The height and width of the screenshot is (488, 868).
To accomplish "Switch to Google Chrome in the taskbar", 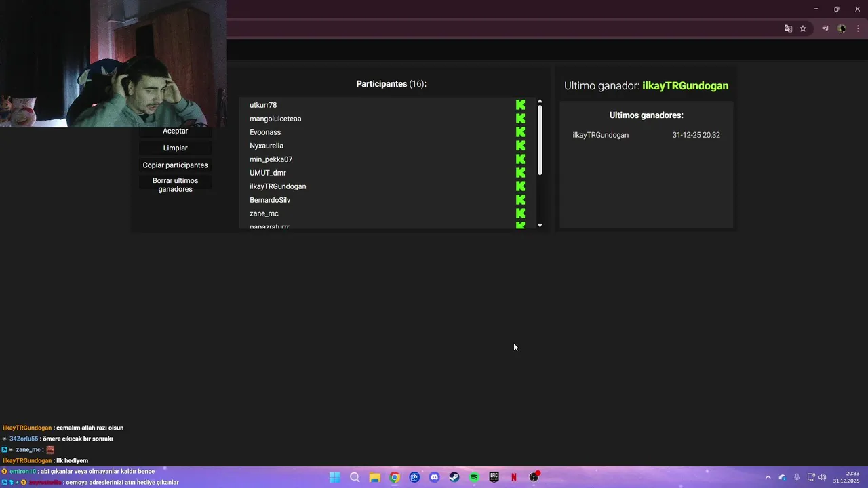I will coord(395,477).
